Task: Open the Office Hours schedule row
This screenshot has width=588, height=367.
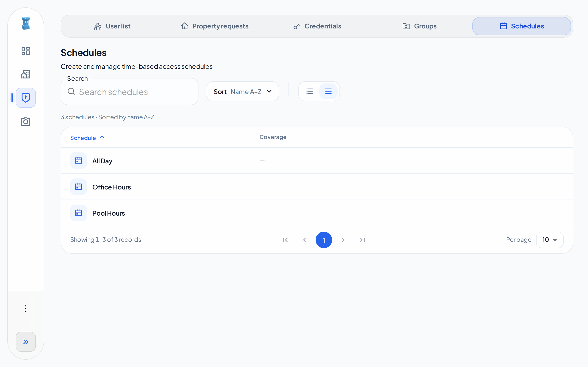Action: coord(317,187)
